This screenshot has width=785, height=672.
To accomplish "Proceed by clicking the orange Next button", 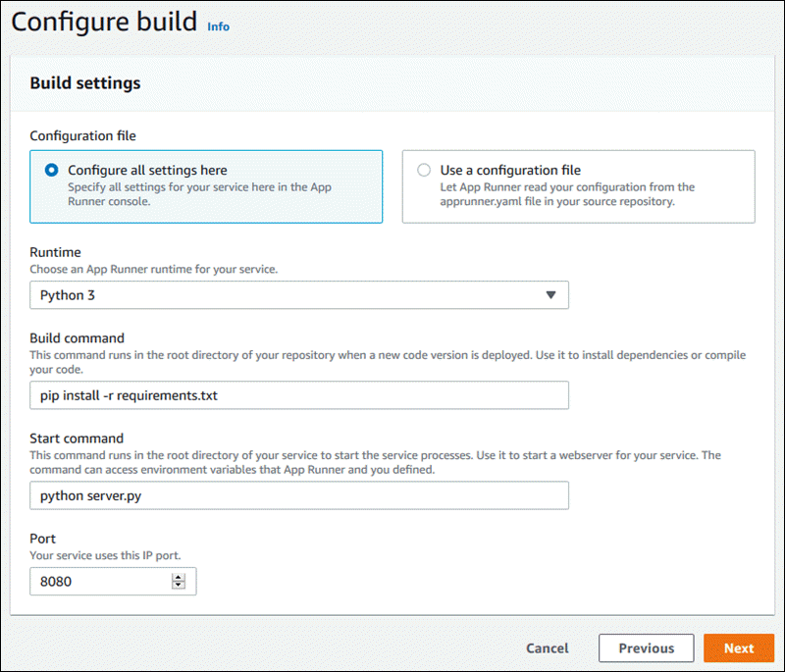I will (x=738, y=648).
